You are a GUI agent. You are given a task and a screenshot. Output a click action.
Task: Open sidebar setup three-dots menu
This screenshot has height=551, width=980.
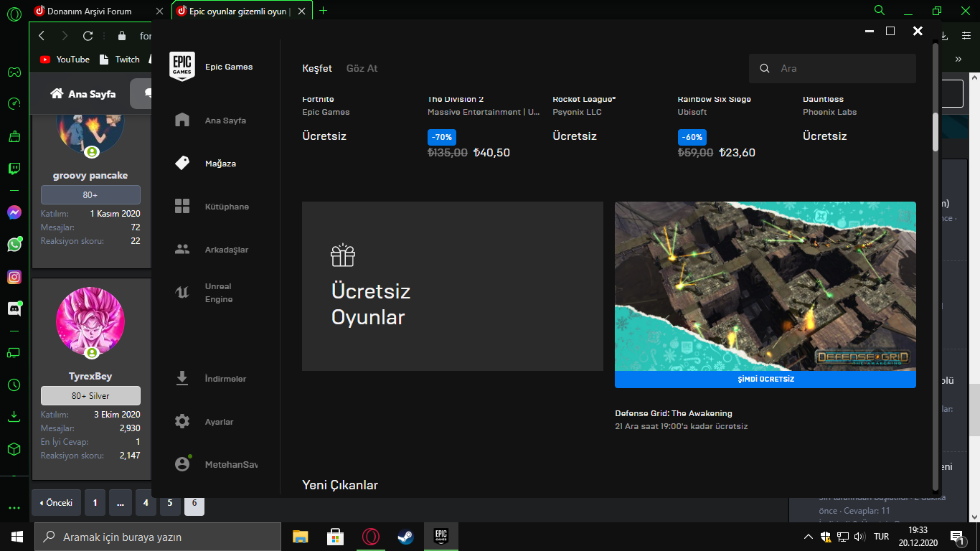click(14, 508)
